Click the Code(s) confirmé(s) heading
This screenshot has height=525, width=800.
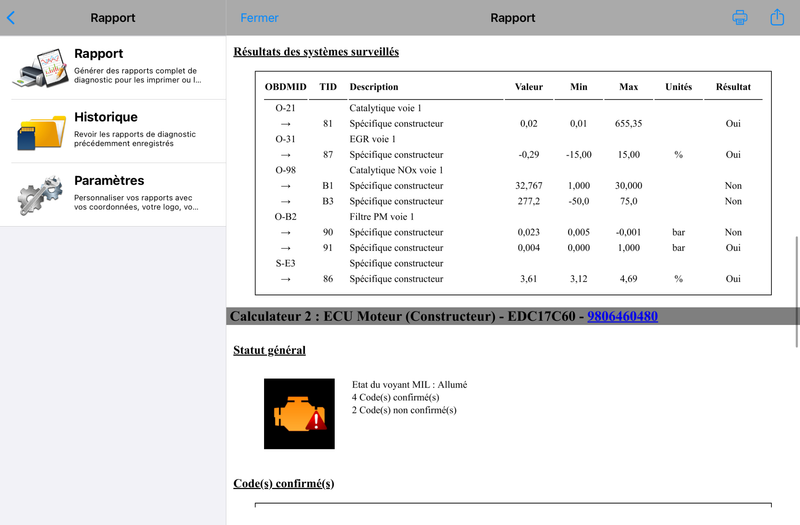point(284,483)
